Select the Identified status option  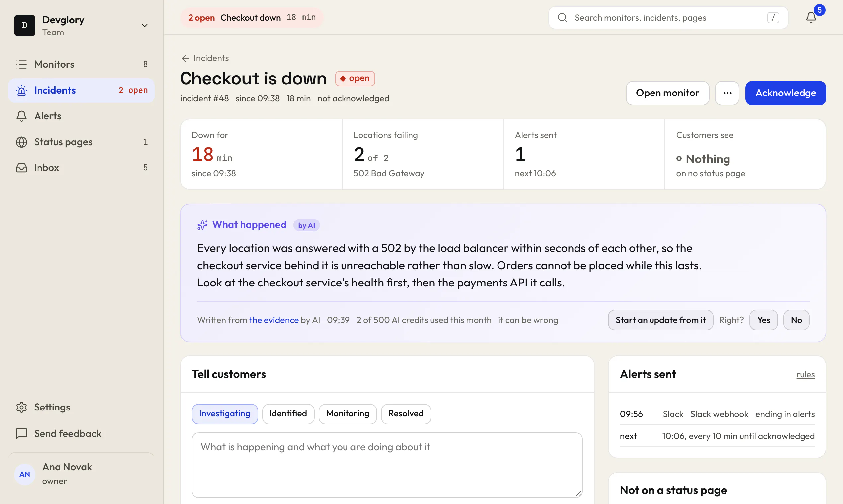[x=288, y=414]
